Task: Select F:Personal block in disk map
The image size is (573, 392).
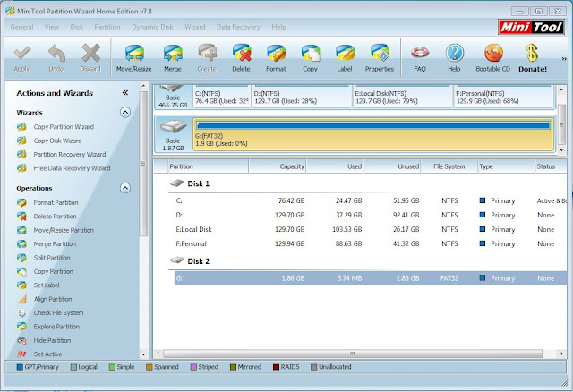Action: [x=503, y=97]
